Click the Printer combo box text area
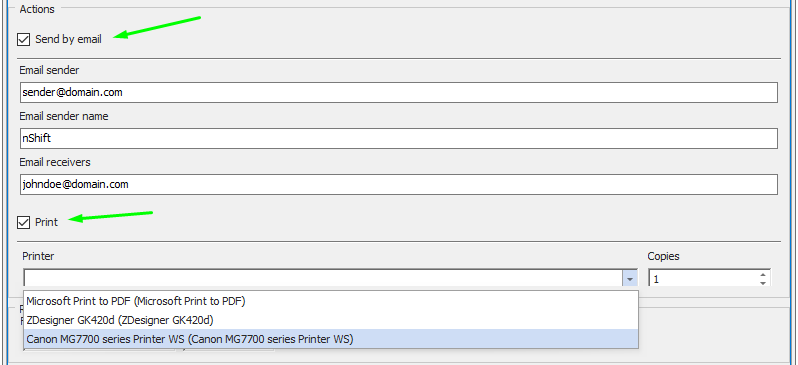 click(323, 279)
